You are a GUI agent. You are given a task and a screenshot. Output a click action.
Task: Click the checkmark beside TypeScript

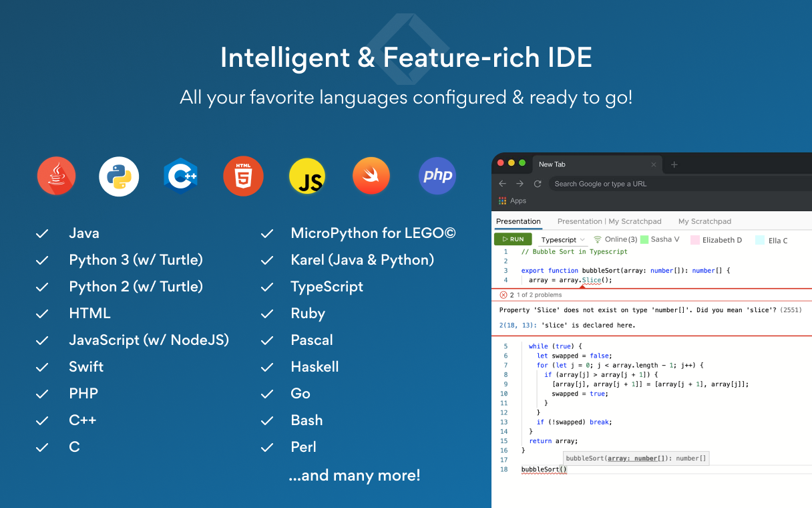tap(267, 287)
